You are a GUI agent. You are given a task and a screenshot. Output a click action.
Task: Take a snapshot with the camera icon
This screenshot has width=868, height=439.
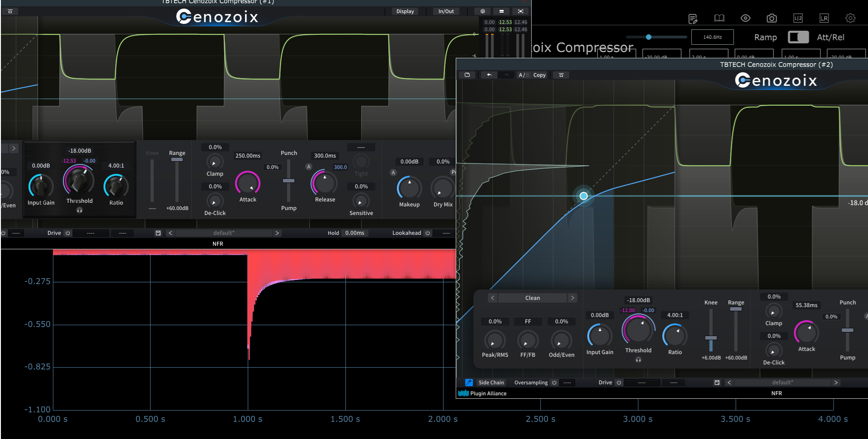coord(772,18)
